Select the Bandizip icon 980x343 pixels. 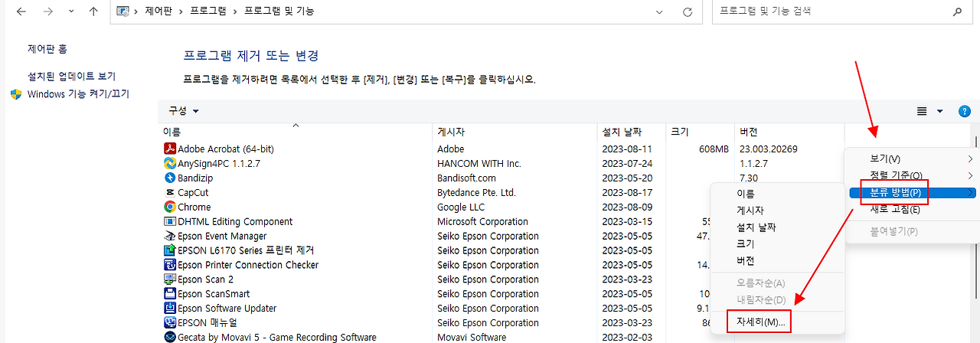point(170,178)
